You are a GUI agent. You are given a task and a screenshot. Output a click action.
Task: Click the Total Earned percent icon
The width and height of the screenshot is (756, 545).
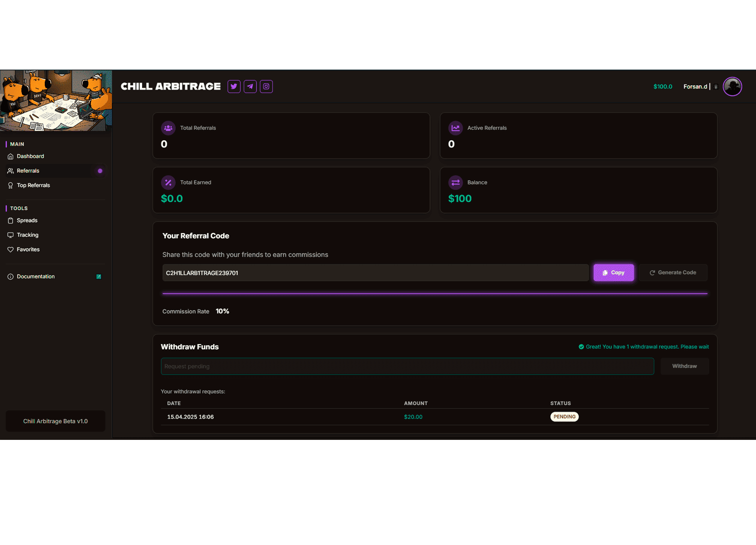[168, 182]
